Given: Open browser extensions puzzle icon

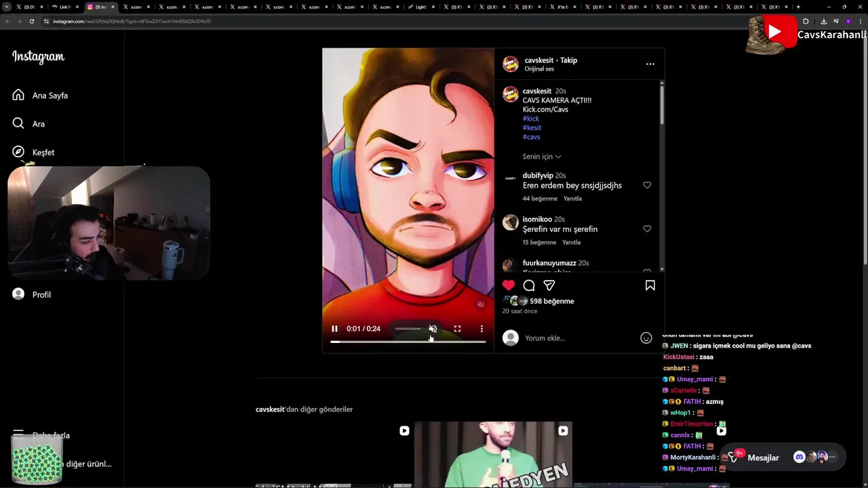Looking at the screenshot, I should tap(806, 21).
